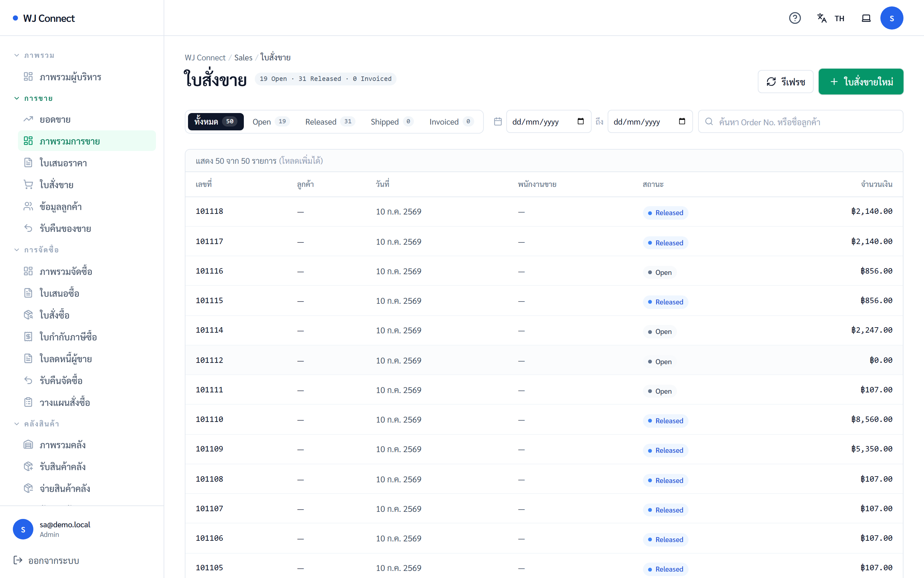Image resolution: width=924 pixels, height=578 pixels.
Task: Click the ภาพรวมจัดซื้อ grid icon
Action: [x=28, y=271]
